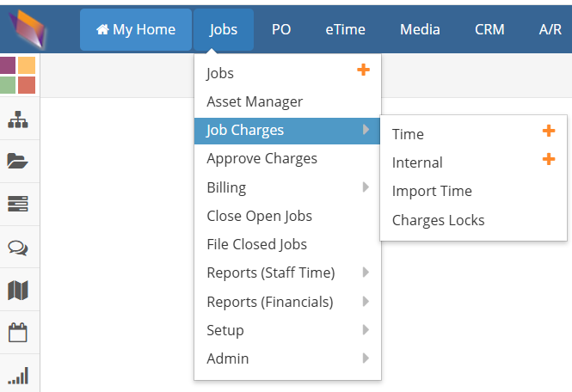Click the server list sidebar icon
Viewport: 572px width, 392px height.
[18, 204]
